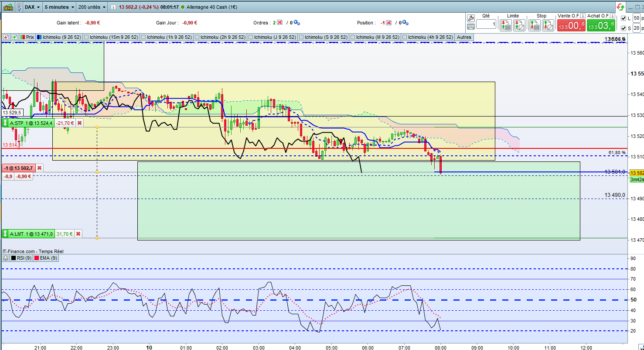Viewport: 644px width, 350px height.
Task: Toggle the Ichimoku (J 9 26 52) checkbox
Action: tap(250, 37)
